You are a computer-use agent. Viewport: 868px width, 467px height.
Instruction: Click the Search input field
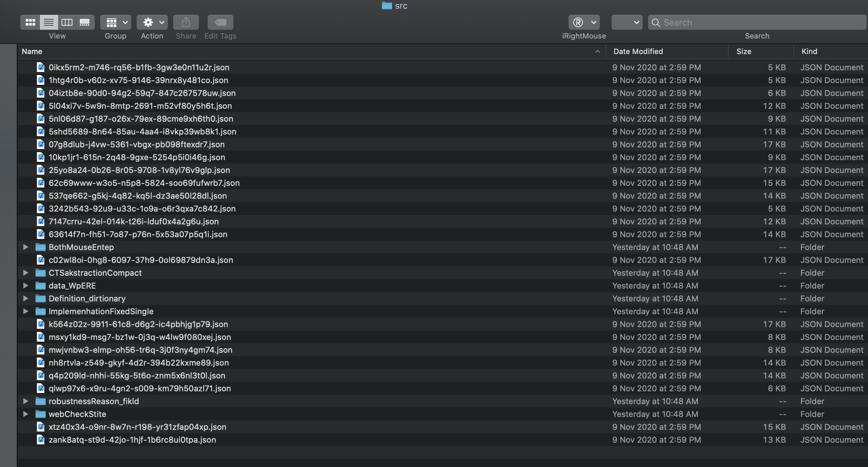click(x=758, y=22)
